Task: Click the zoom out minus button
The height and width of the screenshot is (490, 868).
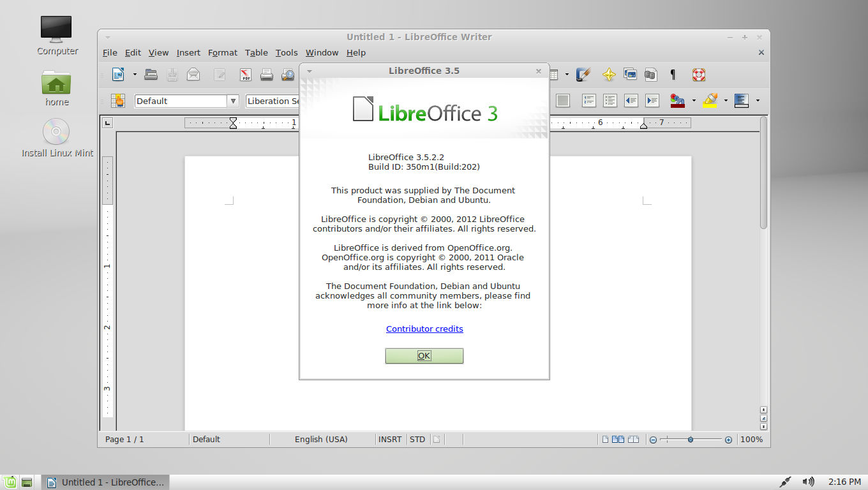Action: [x=653, y=440]
